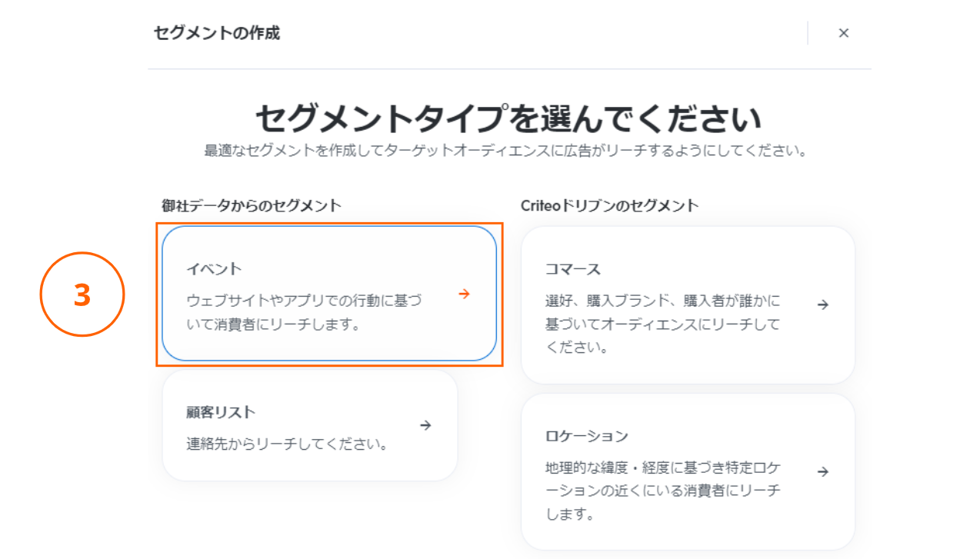980x559 pixels.
Task: Click the orange step 3 circle marker
Action: point(82,294)
